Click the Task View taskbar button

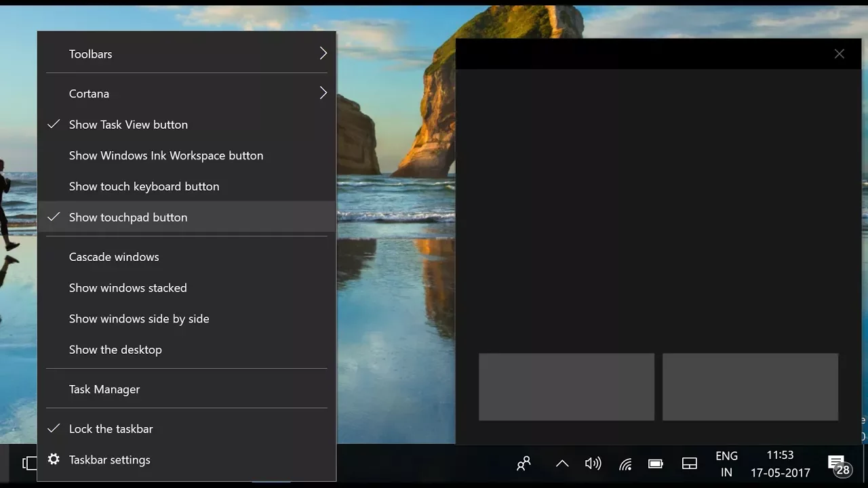(29, 464)
